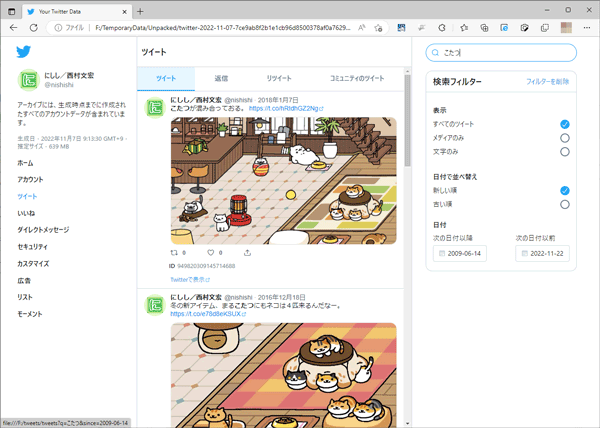Click the tweet search field

click(x=501, y=53)
